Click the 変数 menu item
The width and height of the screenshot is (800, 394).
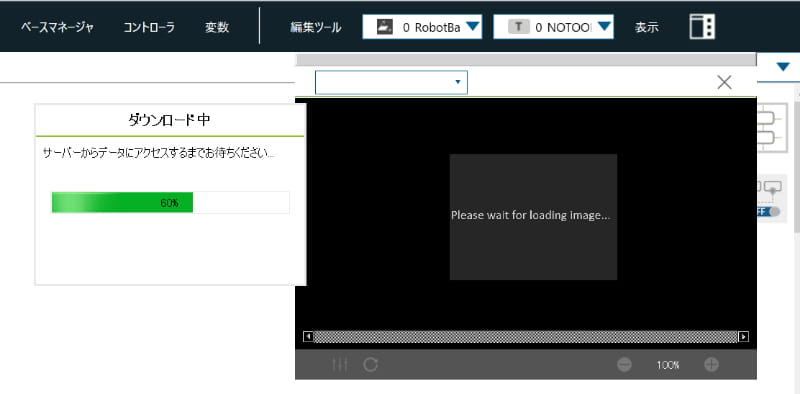217,27
